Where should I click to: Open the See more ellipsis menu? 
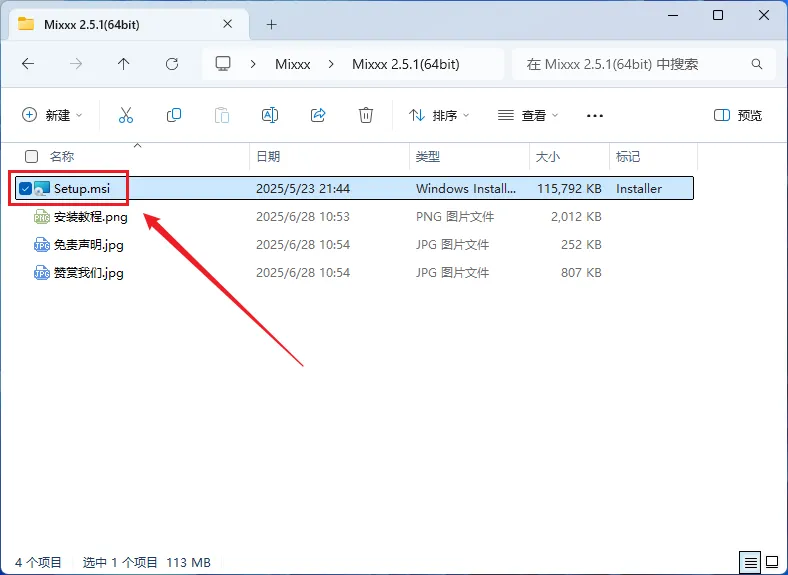pos(595,116)
